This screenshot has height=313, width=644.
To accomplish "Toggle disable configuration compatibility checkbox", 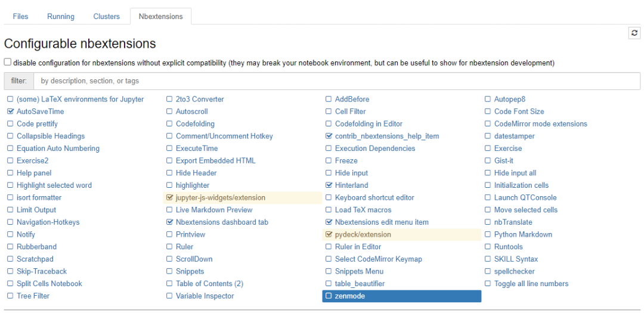I will point(7,62).
